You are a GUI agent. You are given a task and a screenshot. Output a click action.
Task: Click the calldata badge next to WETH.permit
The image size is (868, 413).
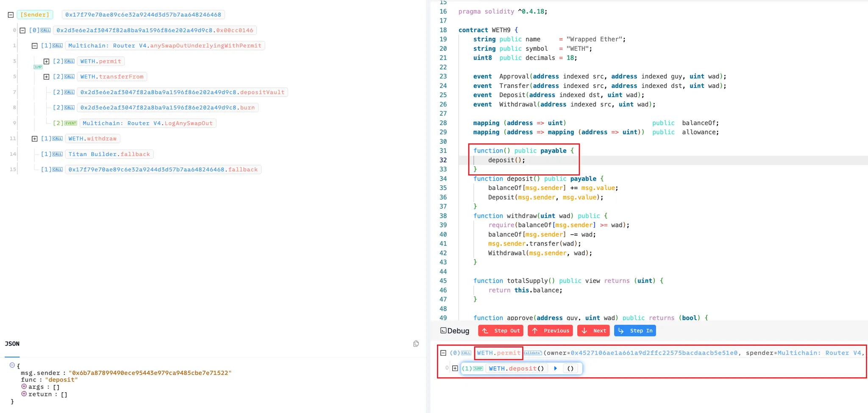532,353
